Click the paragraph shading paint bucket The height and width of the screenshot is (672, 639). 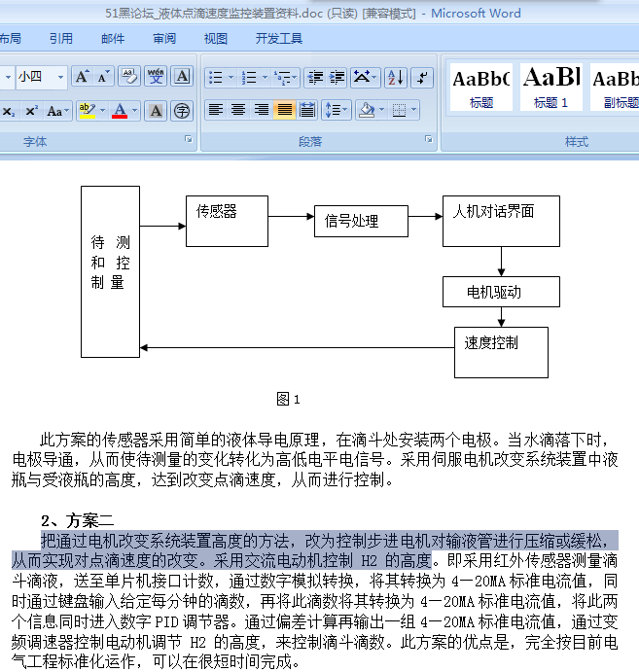click(367, 110)
